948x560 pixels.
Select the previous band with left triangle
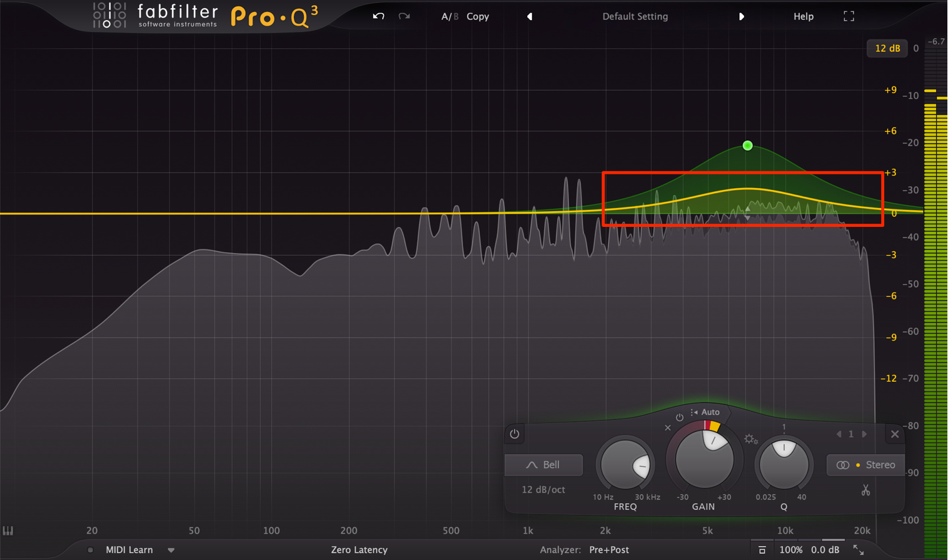pyautogui.click(x=839, y=434)
